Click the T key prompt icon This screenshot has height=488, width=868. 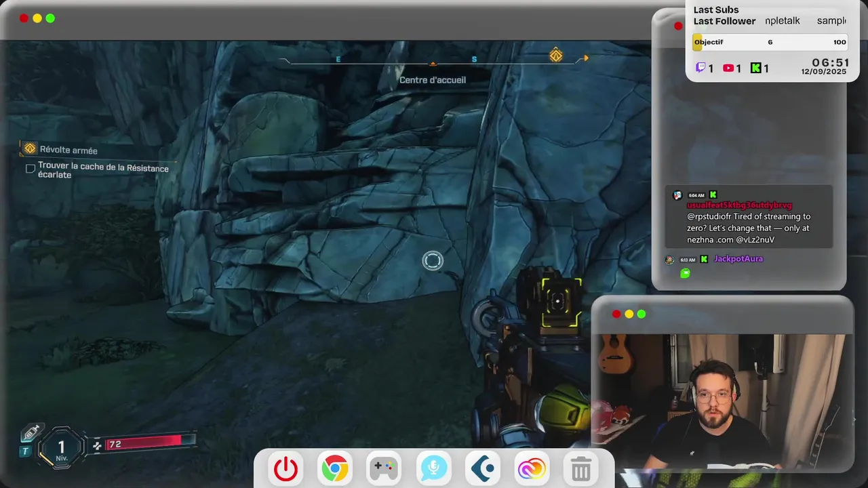coord(25,451)
